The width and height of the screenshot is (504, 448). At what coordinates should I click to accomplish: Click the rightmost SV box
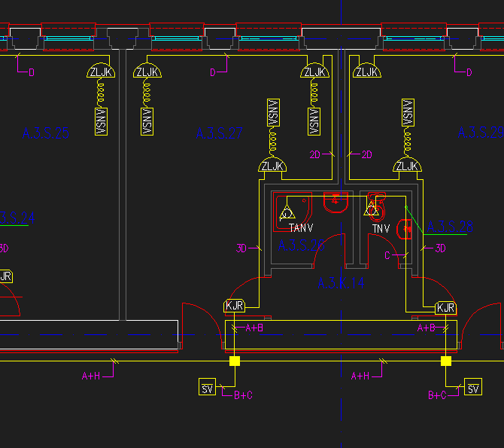(473, 388)
